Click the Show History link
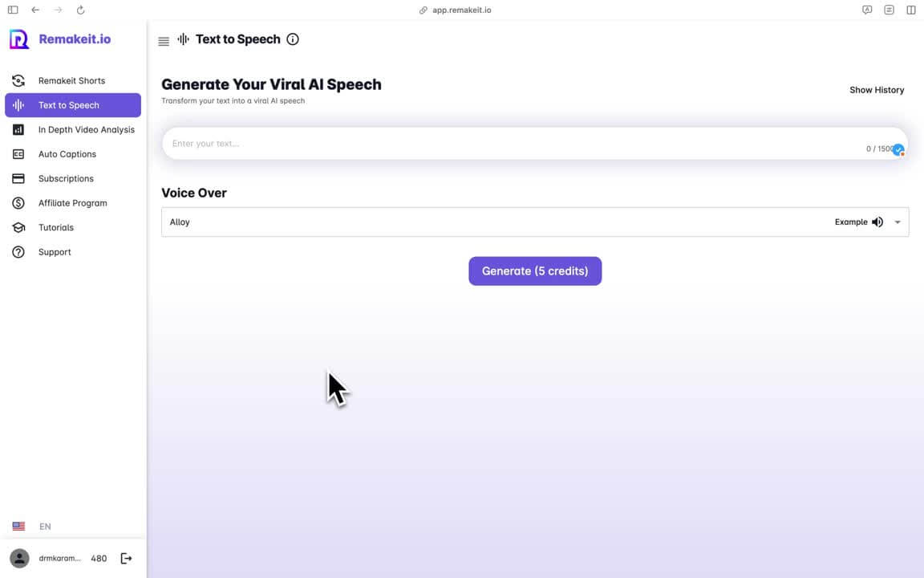 (877, 90)
